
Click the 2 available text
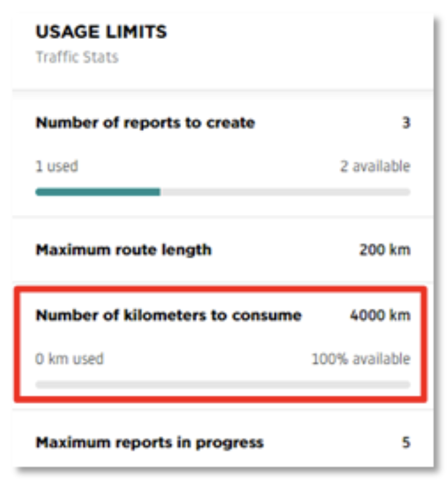[x=375, y=166]
